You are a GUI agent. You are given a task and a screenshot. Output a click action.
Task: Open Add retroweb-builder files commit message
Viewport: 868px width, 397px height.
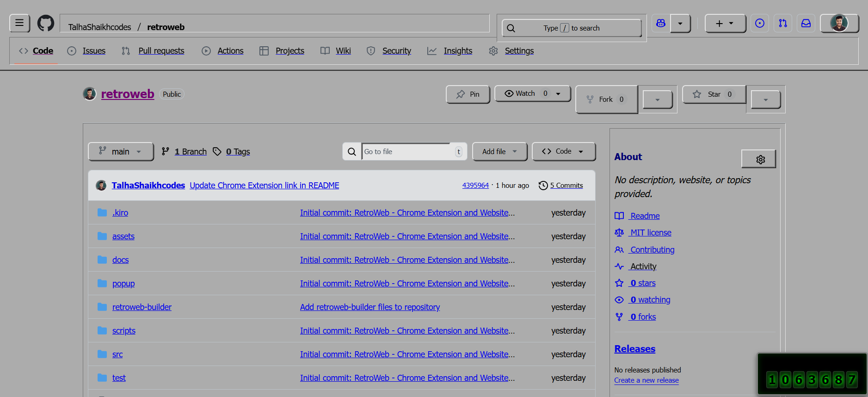[370, 307]
